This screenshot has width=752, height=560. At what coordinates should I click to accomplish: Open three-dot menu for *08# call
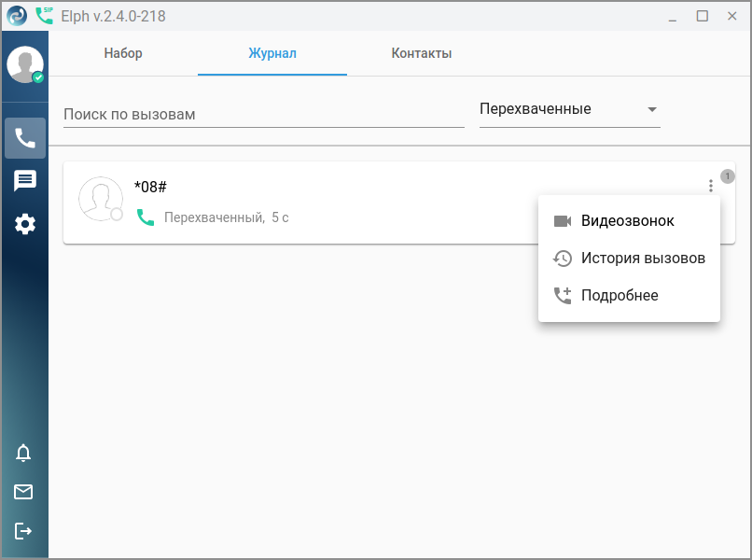(x=711, y=186)
